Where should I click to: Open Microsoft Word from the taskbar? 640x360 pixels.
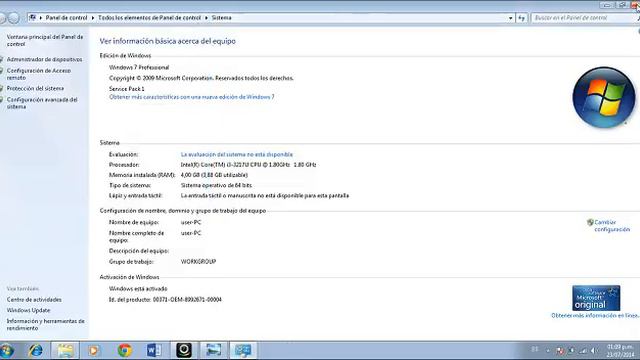(x=154, y=350)
